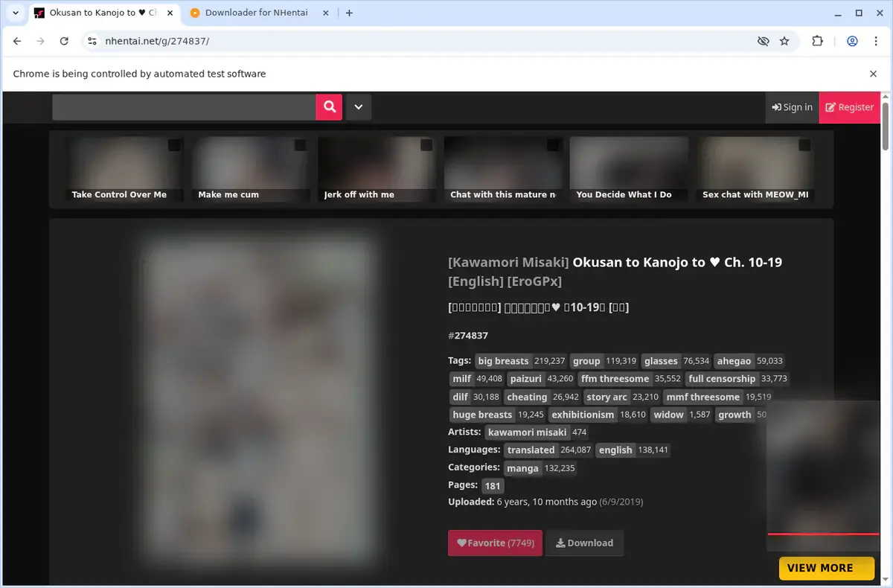Viewport: 893px width, 588px height.
Task: Open Chrome three-dot menu
Action: (x=875, y=41)
